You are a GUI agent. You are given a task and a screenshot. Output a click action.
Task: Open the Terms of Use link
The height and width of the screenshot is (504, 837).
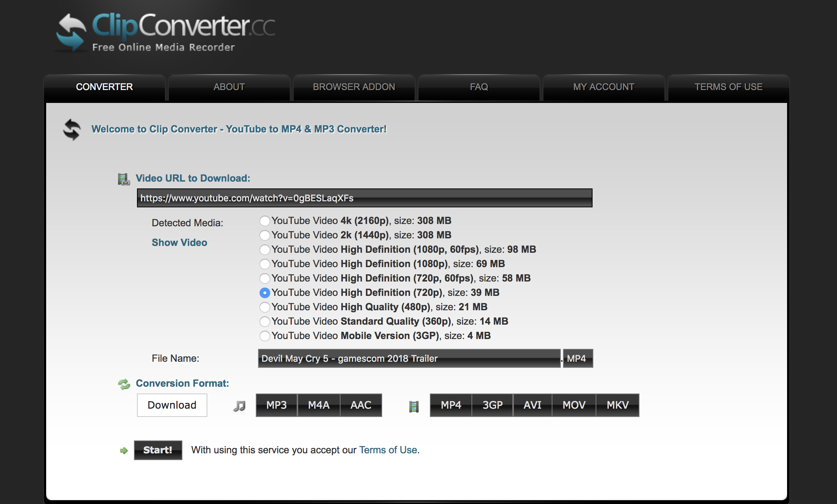(x=388, y=450)
